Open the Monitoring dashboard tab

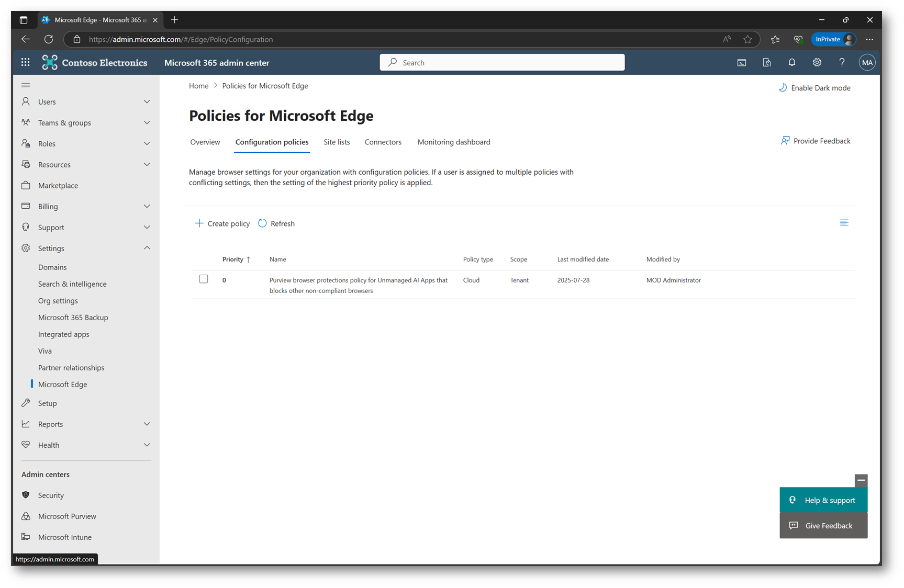click(454, 142)
